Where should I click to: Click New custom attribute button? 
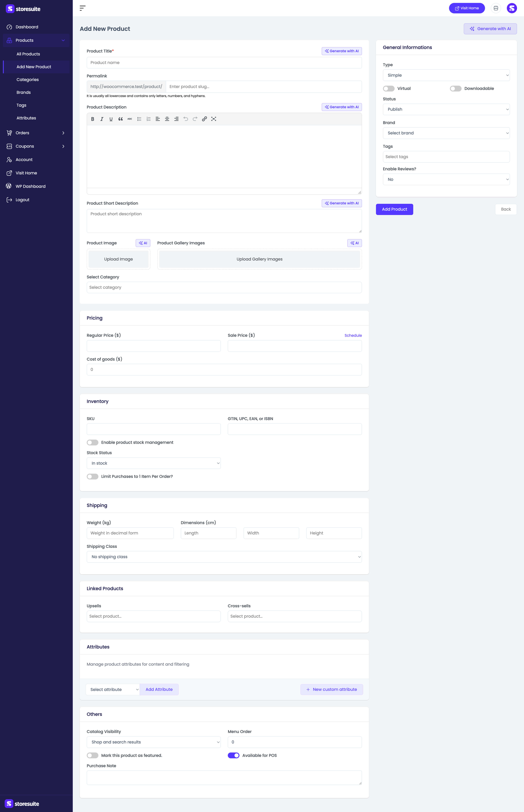[331, 690]
